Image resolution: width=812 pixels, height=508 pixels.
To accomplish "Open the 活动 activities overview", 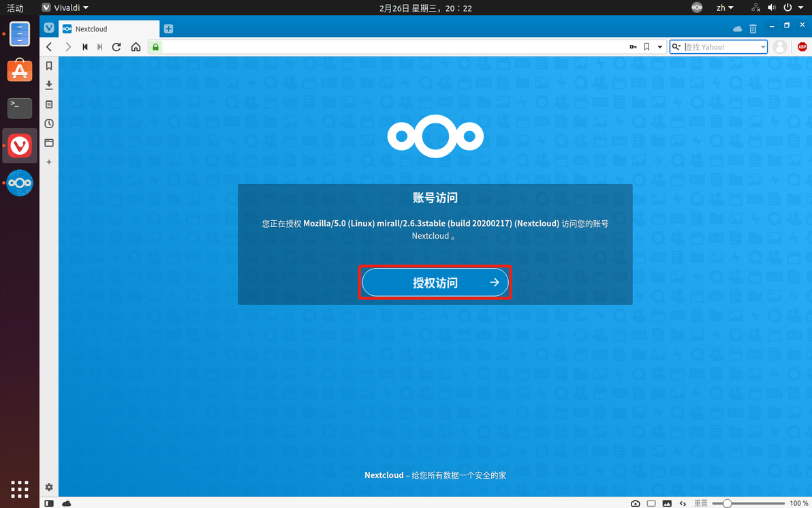I will tap(15, 8).
